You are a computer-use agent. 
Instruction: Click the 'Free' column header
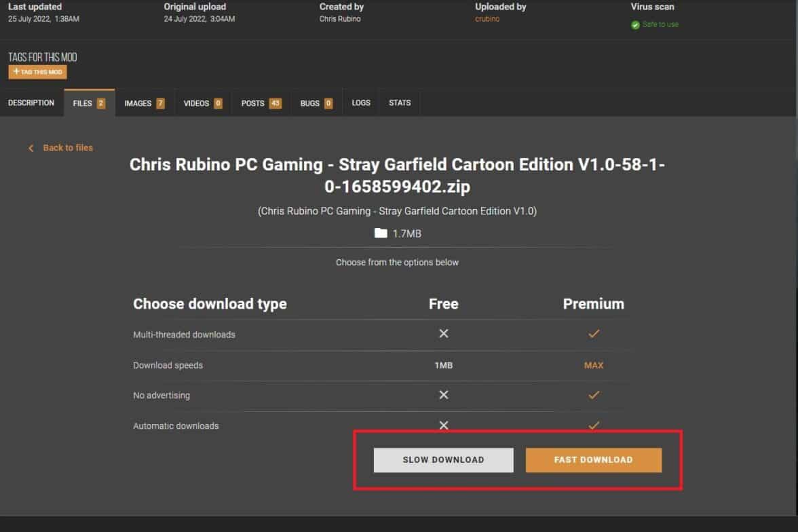[444, 304]
